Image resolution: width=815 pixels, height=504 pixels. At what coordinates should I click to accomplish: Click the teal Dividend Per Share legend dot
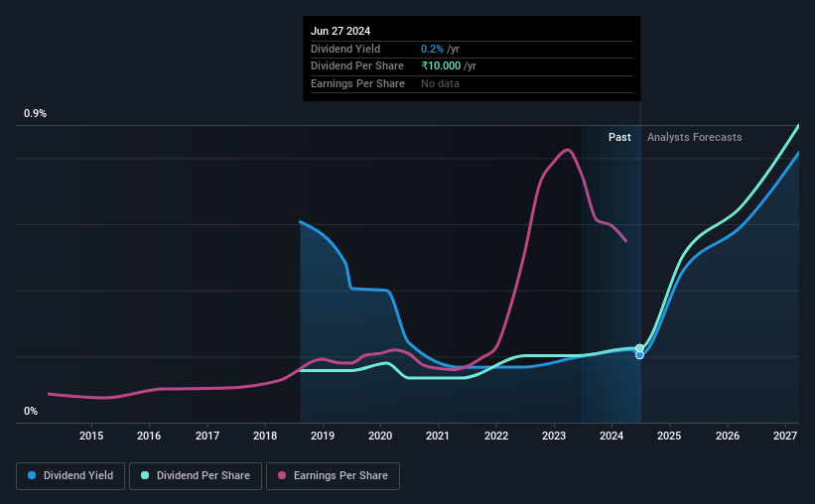click(x=145, y=475)
